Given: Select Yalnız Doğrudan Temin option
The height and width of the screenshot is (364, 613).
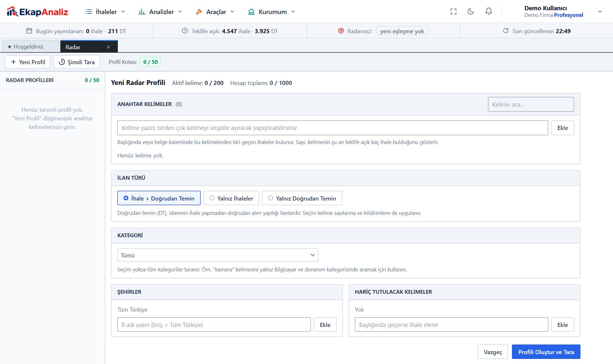Looking at the screenshot, I should [x=302, y=198].
